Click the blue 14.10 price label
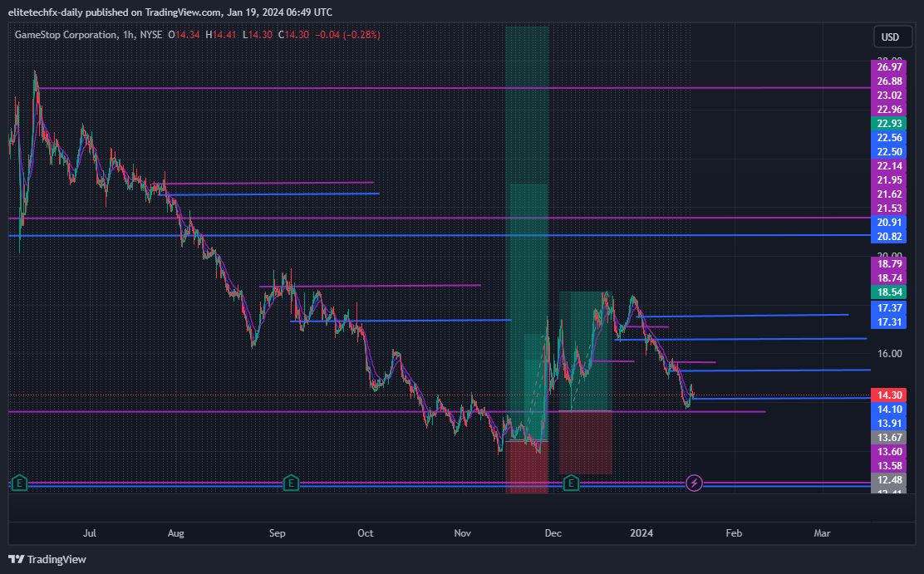The image size is (924, 574). tap(889, 410)
